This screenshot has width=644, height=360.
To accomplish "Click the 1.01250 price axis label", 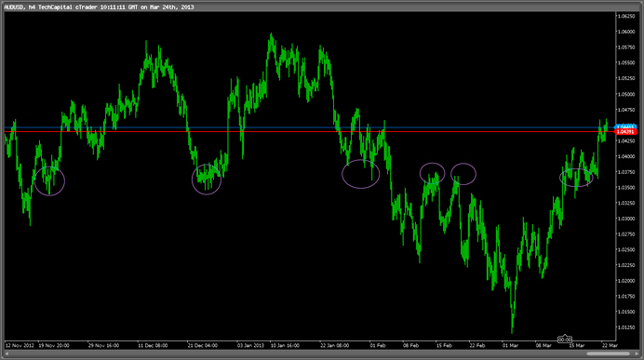I will [626, 327].
